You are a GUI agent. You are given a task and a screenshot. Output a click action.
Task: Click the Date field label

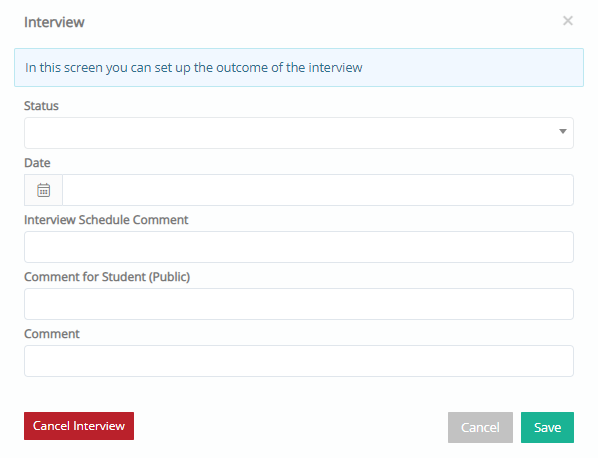click(x=37, y=163)
